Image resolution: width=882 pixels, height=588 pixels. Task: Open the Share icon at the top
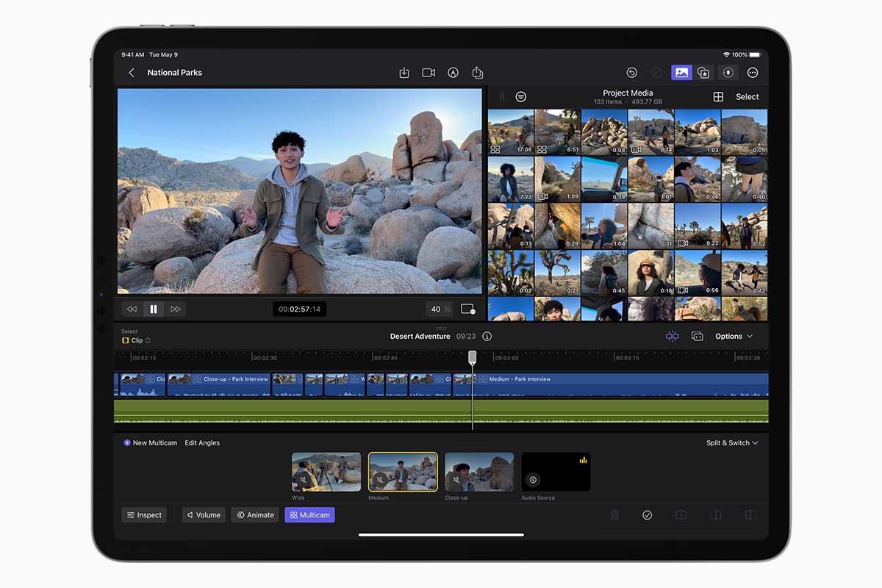(x=477, y=73)
